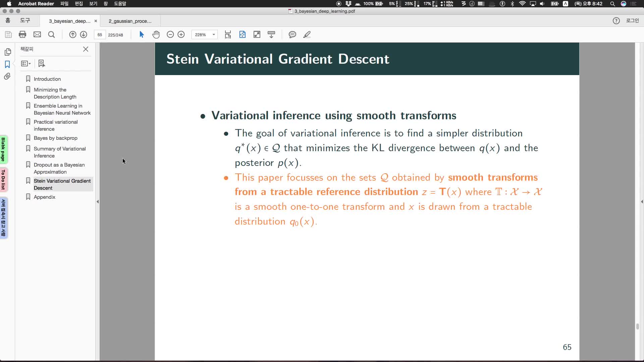Click the 로그인 button
644x362 pixels.
pos(633,20)
